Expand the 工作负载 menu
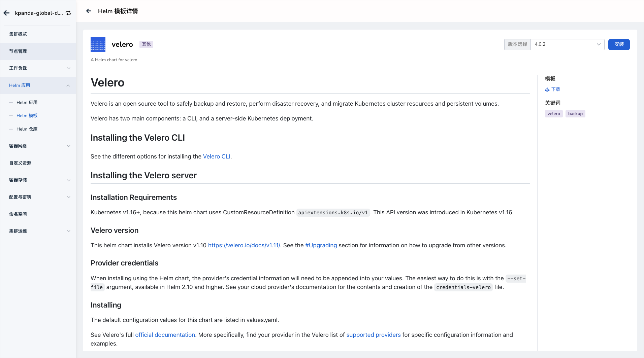The image size is (644, 358). click(x=38, y=68)
